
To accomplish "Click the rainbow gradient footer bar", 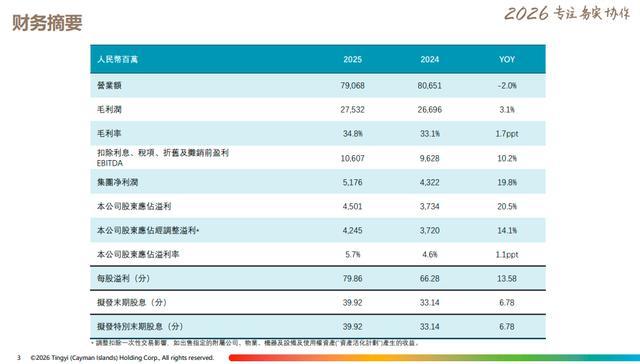I will pos(434,358).
